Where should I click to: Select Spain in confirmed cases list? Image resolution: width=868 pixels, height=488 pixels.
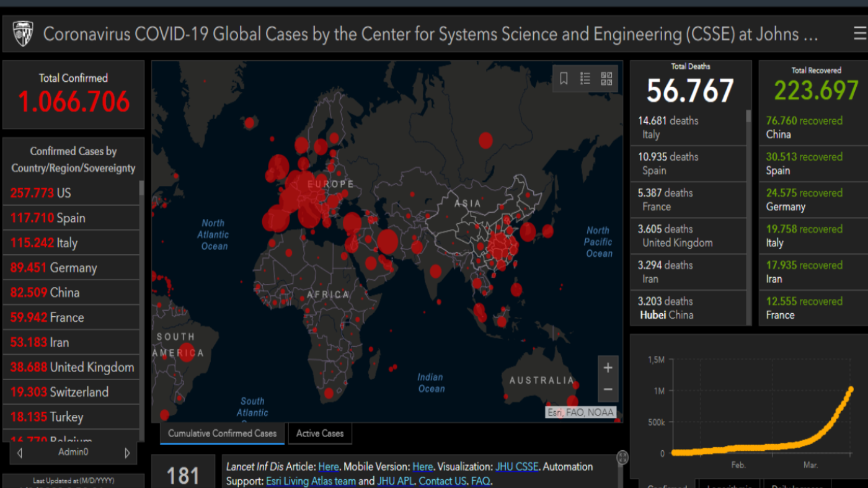pyautogui.click(x=71, y=218)
